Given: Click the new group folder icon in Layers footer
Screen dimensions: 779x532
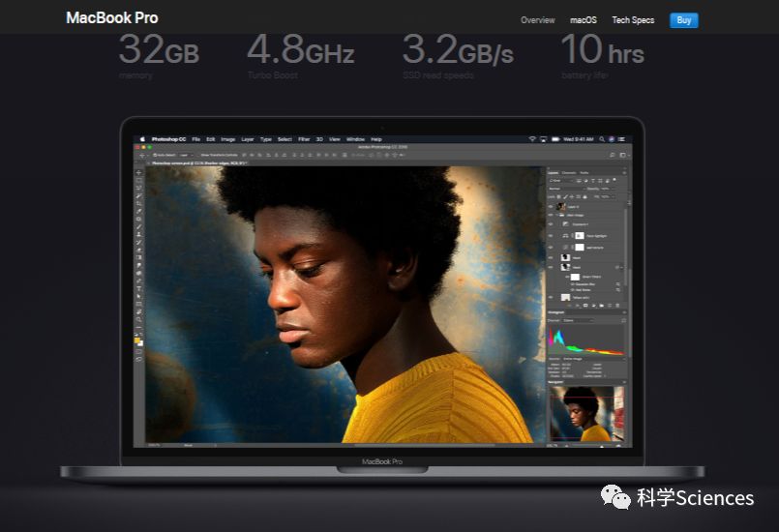Looking at the screenshot, I should tap(601, 305).
